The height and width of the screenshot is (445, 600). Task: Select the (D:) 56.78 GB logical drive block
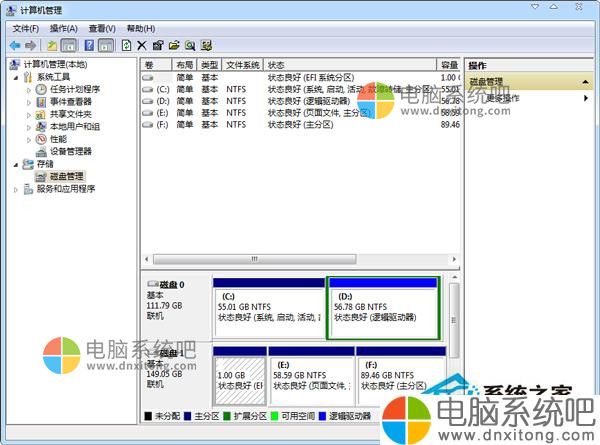point(383,309)
